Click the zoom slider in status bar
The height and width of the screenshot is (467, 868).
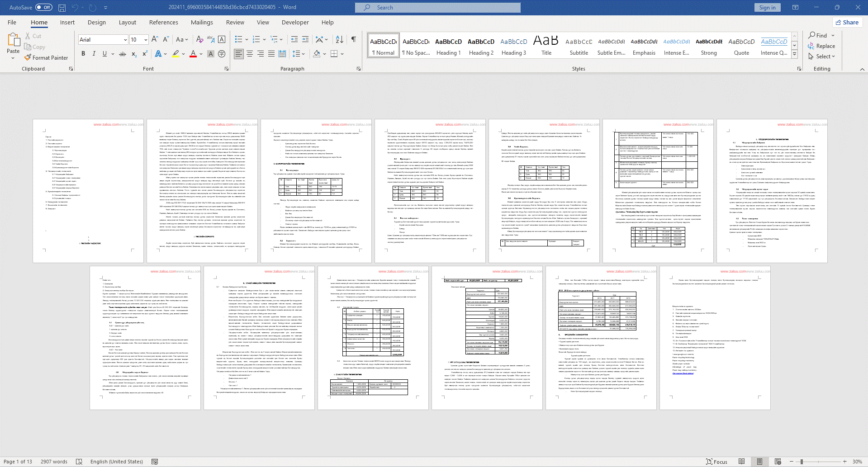coord(802,462)
